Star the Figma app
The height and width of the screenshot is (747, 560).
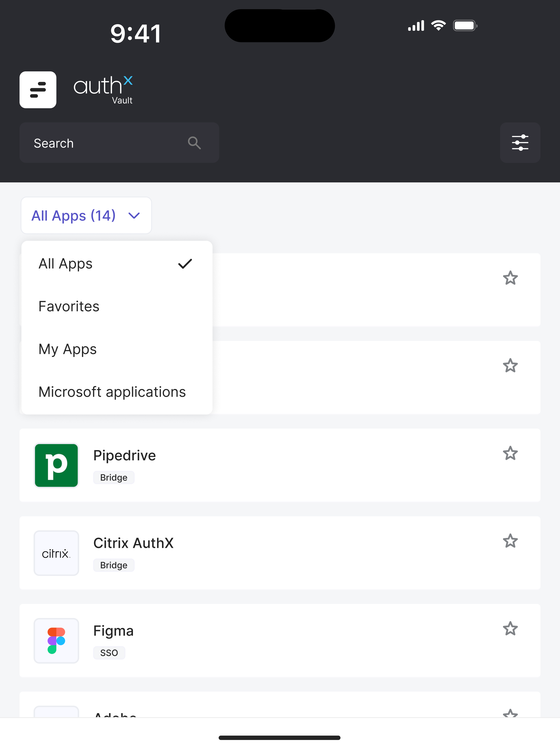pyautogui.click(x=510, y=628)
